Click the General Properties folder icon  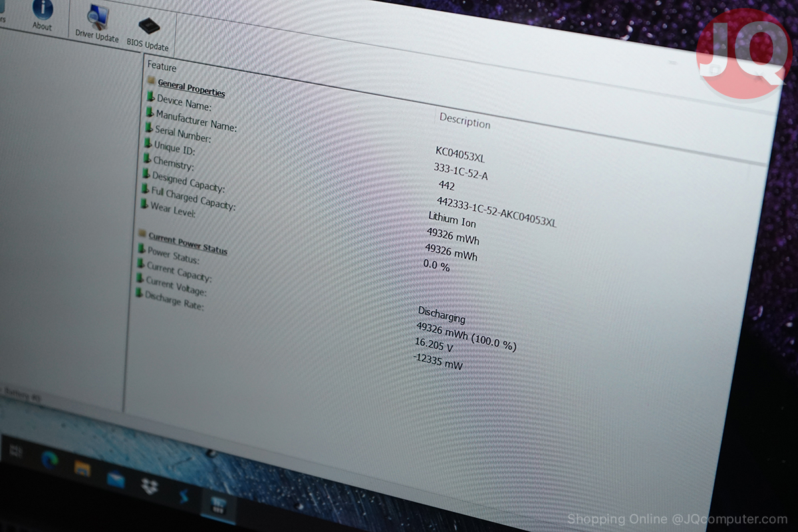(x=152, y=80)
